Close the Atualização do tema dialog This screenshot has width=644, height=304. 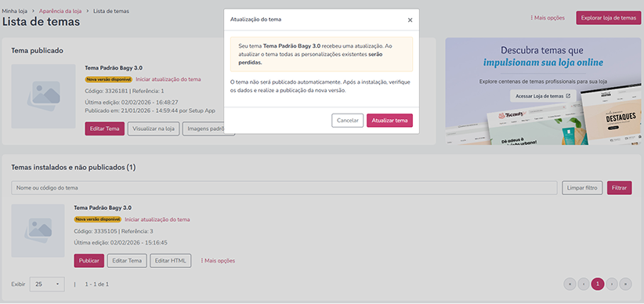410,20
